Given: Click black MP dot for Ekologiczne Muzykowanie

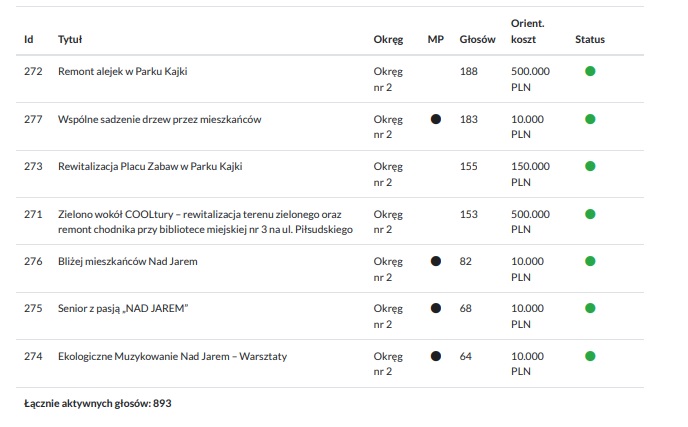Looking at the screenshot, I should click(x=435, y=355).
